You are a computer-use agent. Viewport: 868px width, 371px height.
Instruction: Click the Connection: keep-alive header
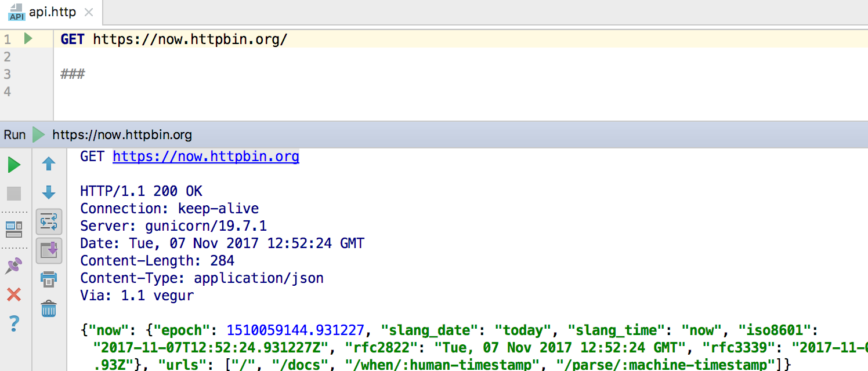pos(169,209)
